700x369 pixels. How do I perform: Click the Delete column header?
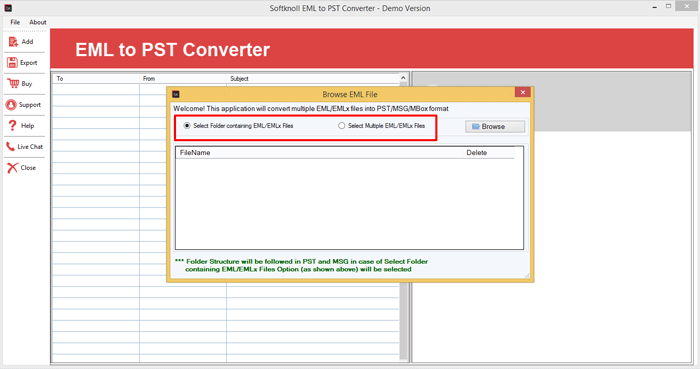point(488,153)
